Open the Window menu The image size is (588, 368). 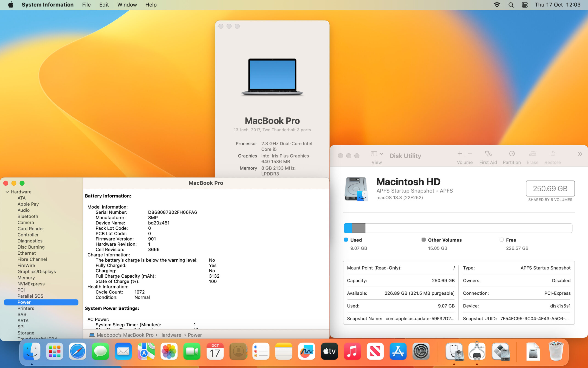coord(127,5)
